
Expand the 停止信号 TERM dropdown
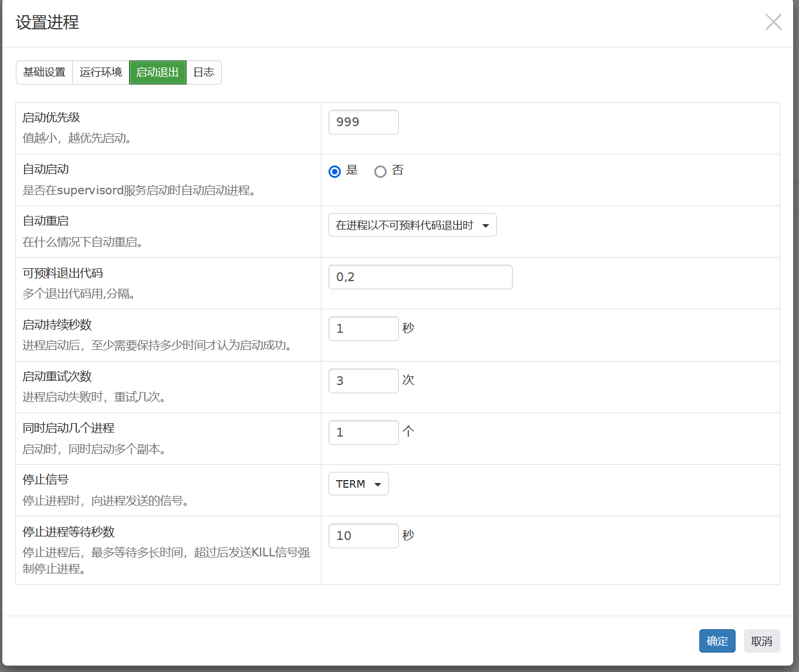click(x=358, y=484)
